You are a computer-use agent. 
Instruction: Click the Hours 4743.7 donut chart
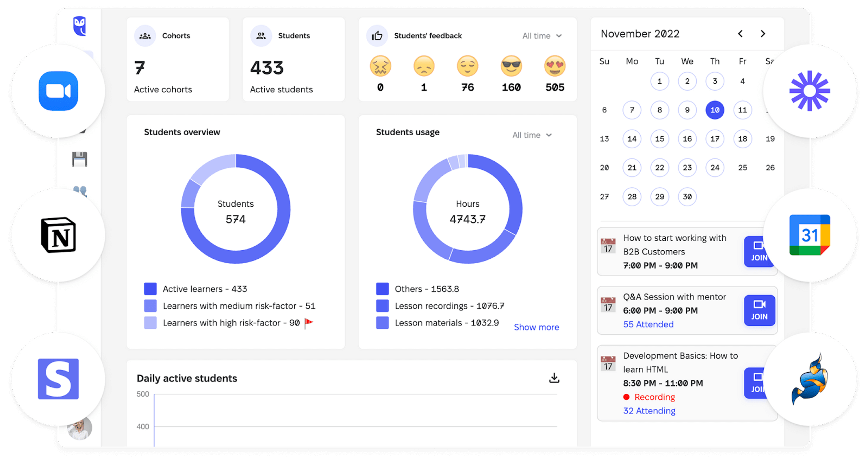468,209
